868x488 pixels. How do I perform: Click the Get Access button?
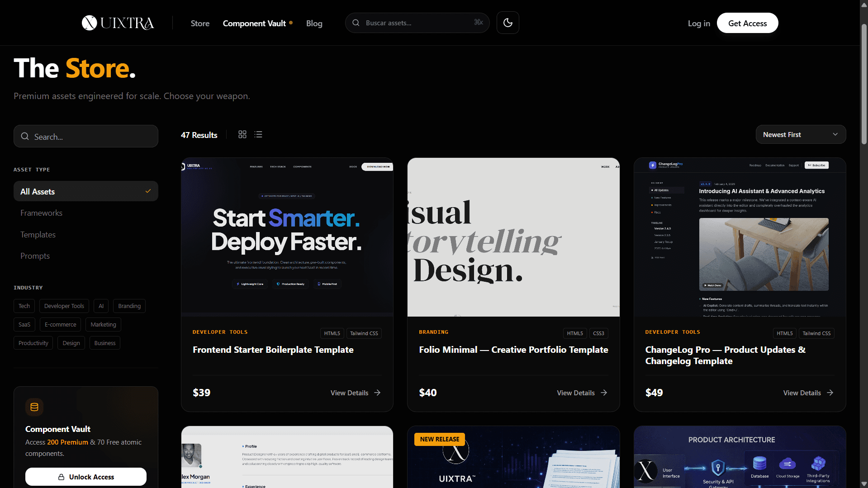pyautogui.click(x=747, y=24)
